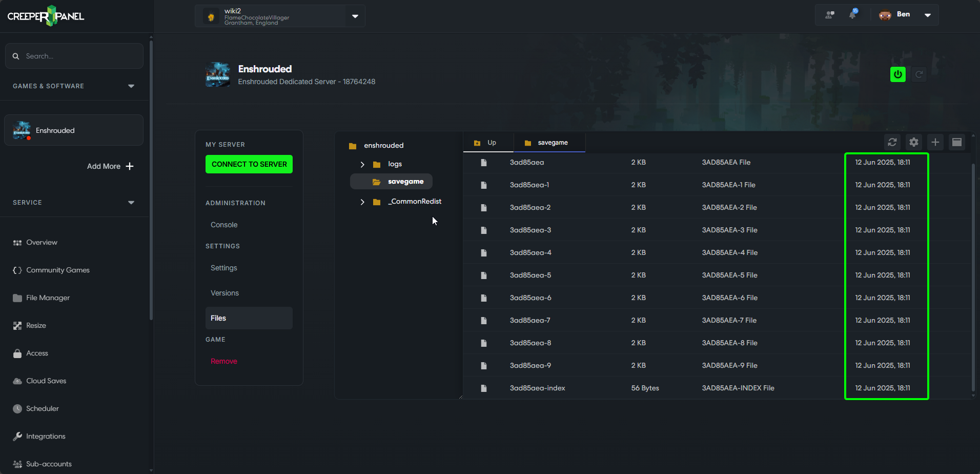Click file icon for 3ad85aea
This screenshot has width=980, height=474.
coord(483,163)
